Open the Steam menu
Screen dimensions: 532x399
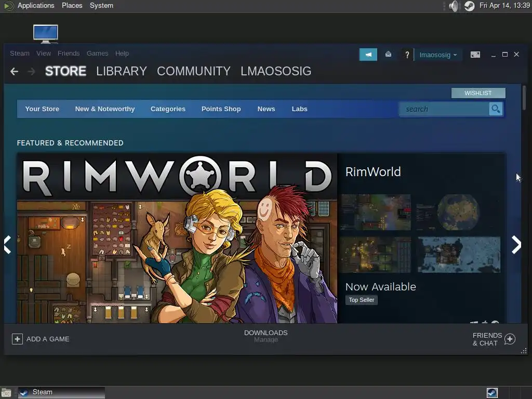[x=20, y=54]
